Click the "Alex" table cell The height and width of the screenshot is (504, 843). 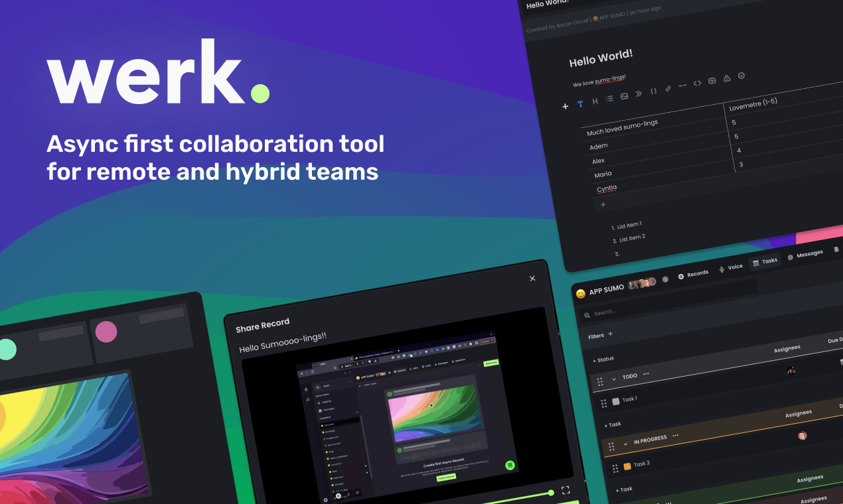click(x=599, y=160)
